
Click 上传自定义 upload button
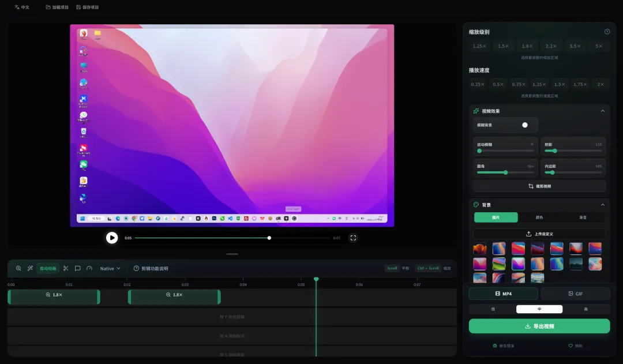[x=539, y=234]
